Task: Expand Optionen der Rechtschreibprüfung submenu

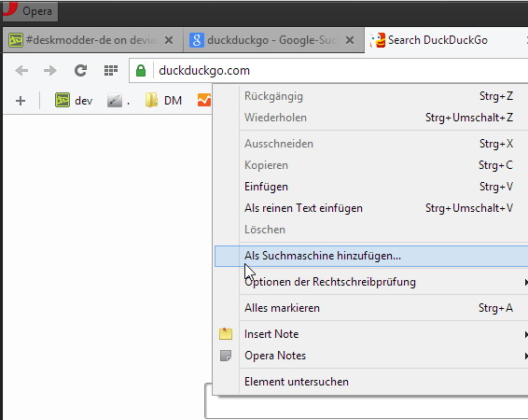Action: [x=371, y=282]
